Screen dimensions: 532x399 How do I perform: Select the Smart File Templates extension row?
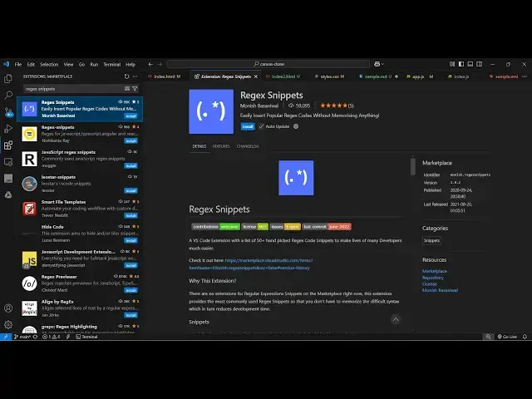[x=80, y=209]
